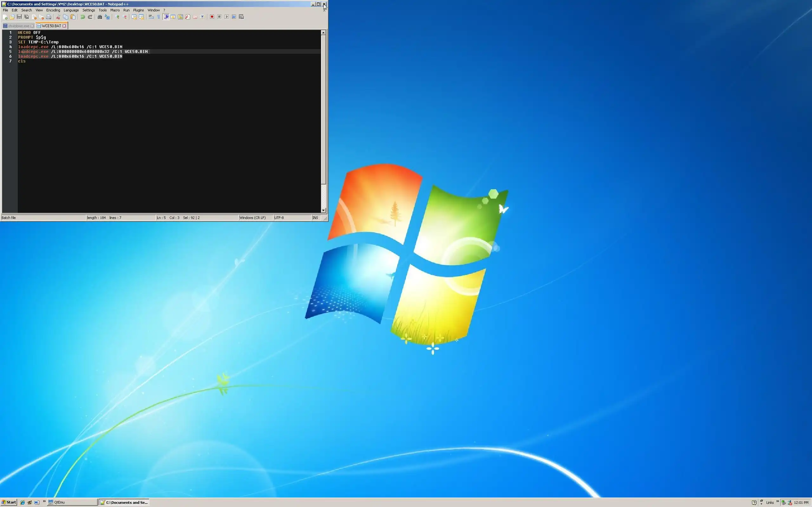The width and height of the screenshot is (812, 507).
Task: Click the Cut scissors icon
Action: (x=58, y=17)
